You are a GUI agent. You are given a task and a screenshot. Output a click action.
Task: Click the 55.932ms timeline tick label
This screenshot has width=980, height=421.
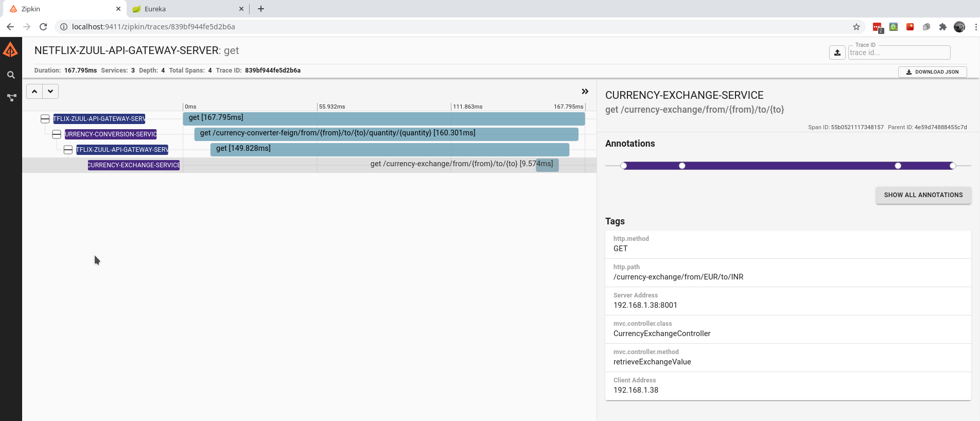coord(332,107)
